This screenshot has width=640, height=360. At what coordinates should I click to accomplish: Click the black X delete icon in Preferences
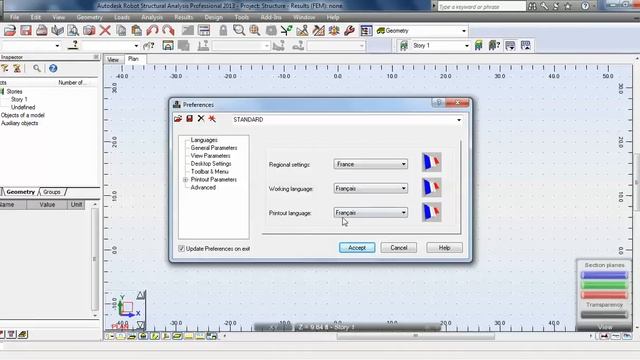tap(201, 119)
